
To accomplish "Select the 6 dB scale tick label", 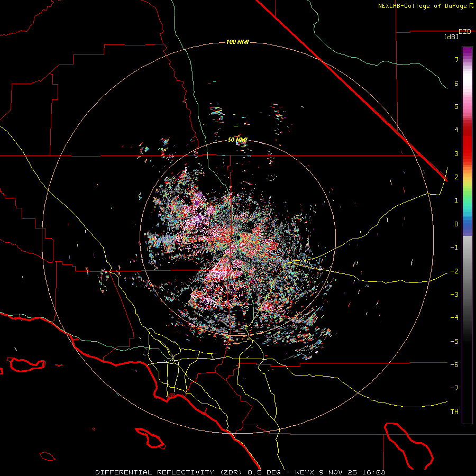I will click(456, 83).
